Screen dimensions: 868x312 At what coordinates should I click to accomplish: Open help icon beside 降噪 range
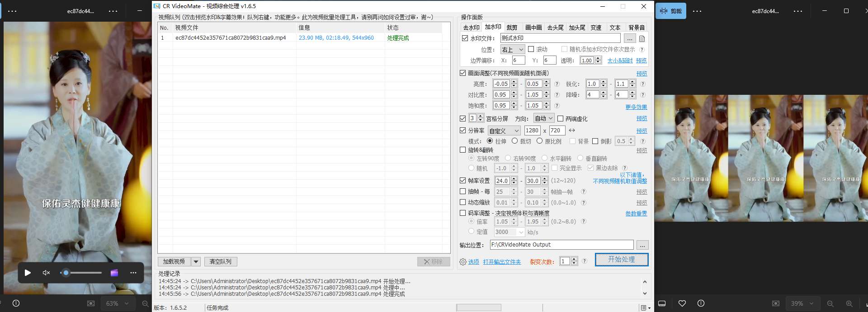(643, 95)
